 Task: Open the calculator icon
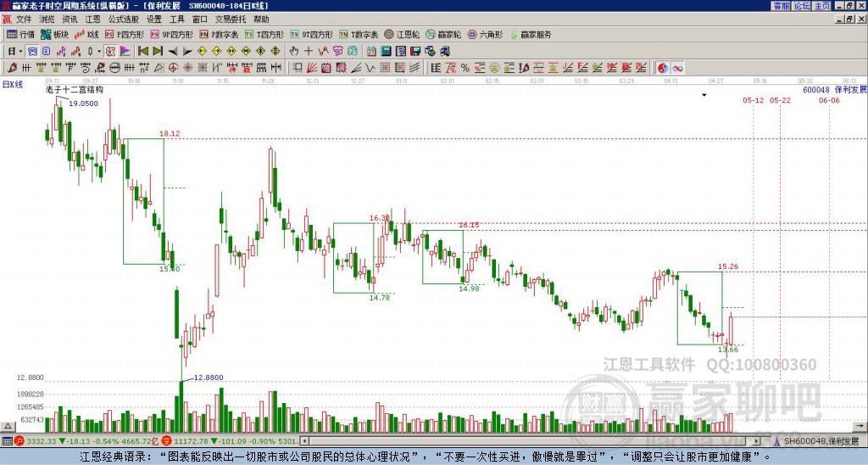[387, 52]
